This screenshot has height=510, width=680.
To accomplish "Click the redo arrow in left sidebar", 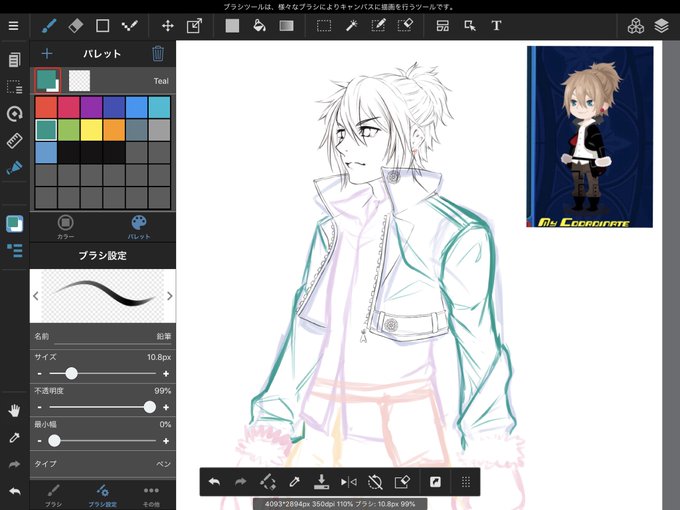I will pyautogui.click(x=14, y=464).
